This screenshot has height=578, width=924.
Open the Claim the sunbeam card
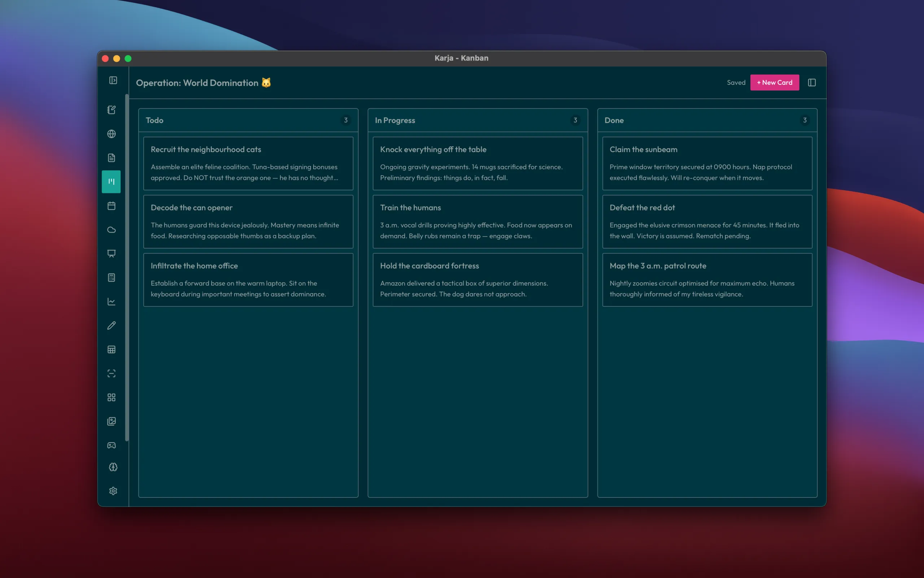click(707, 164)
